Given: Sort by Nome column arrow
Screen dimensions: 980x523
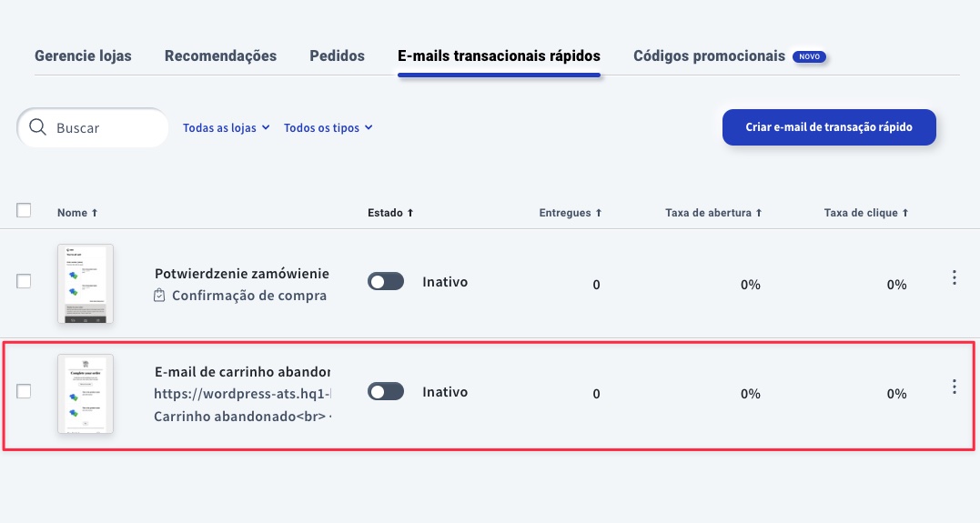Looking at the screenshot, I should click(95, 213).
